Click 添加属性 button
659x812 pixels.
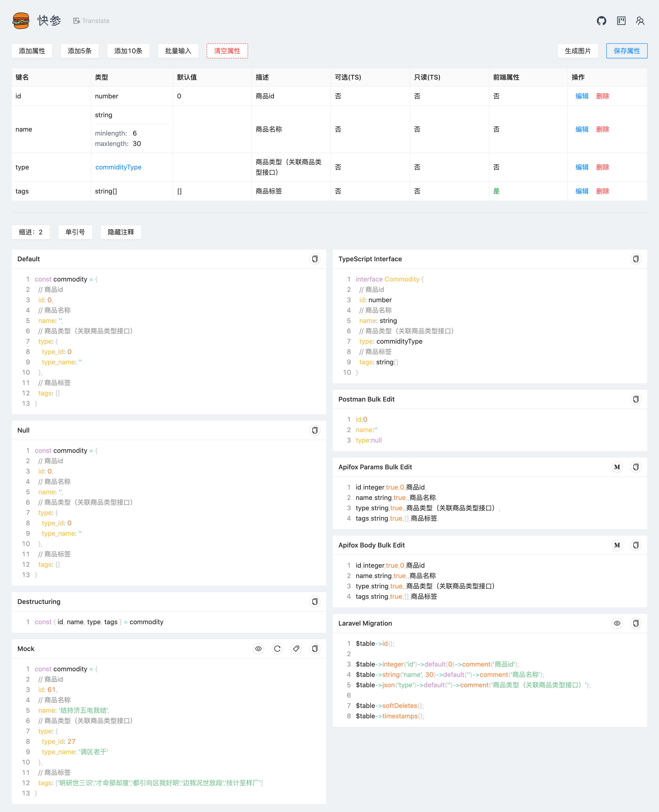(x=32, y=51)
